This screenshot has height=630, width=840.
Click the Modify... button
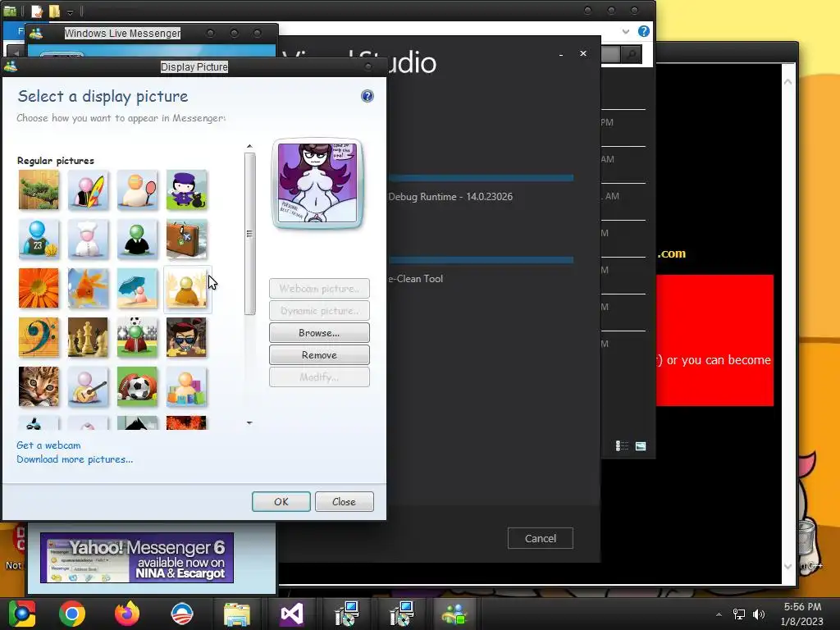tap(319, 377)
